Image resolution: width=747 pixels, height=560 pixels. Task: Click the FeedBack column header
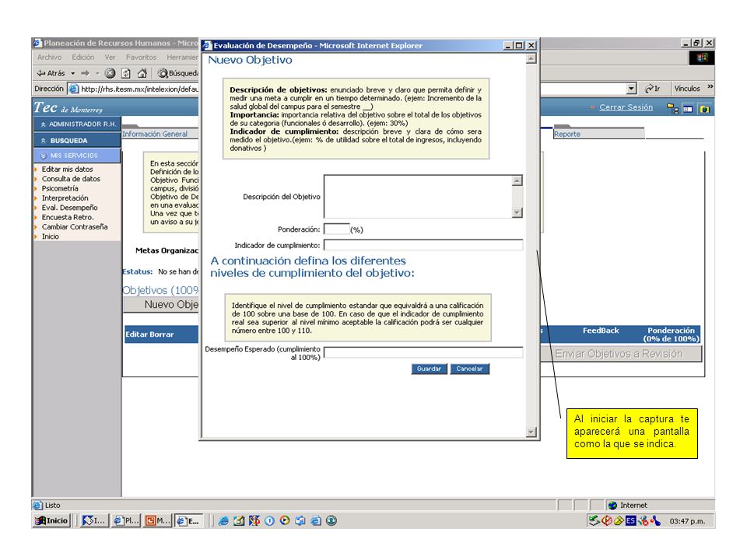point(600,331)
